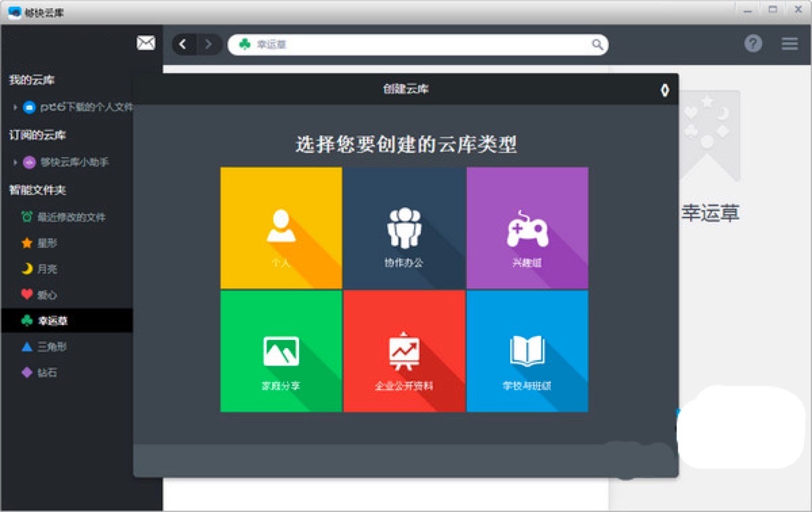Click the 够快云库 app logo in title bar
Screen dimensions: 812x512
(x=14, y=12)
